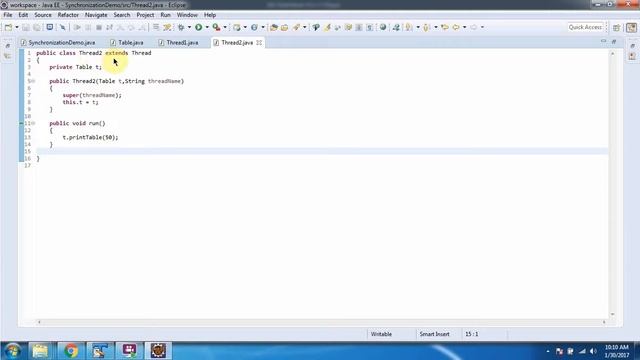640x360 pixels.
Task: Click the editor vertical scrollbar down arrow
Action: coord(612,314)
